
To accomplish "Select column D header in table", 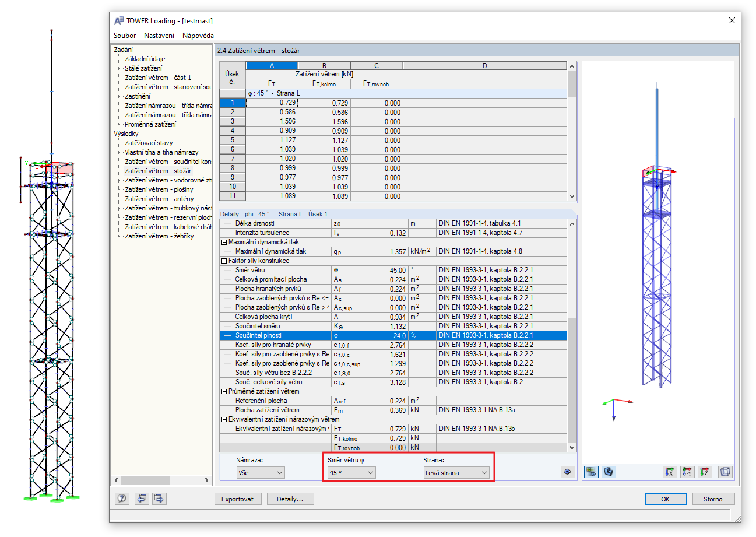I will click(x=484, y=66).
